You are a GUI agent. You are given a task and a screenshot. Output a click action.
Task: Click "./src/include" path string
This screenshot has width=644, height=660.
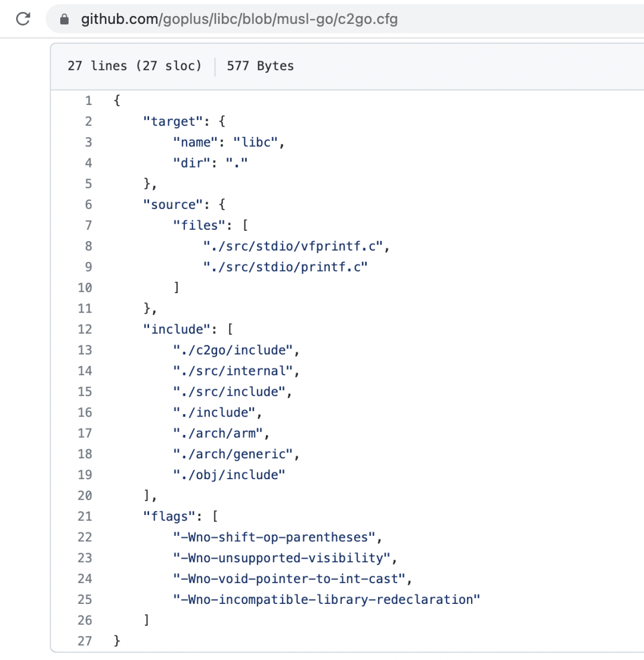click(229, 391)
